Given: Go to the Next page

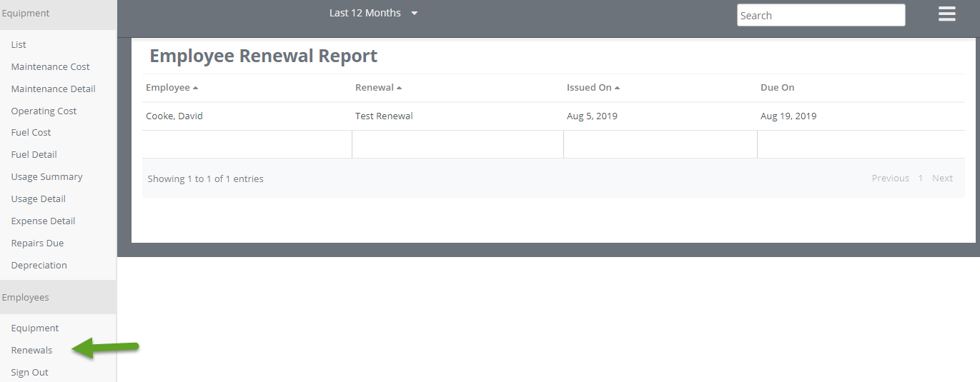Looking at the screenshot, I should pos(942,178).
